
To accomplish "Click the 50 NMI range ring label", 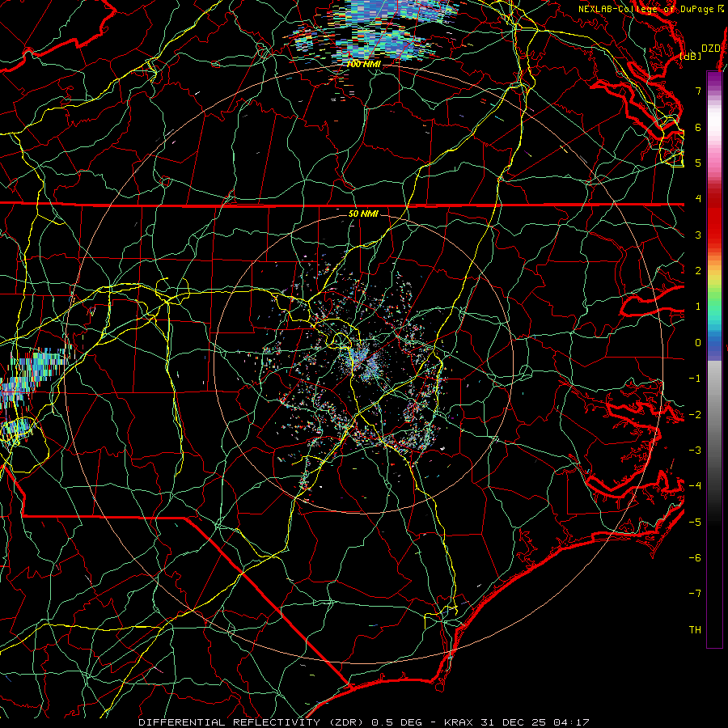I will pyautogui.click(x=363, y=214).
